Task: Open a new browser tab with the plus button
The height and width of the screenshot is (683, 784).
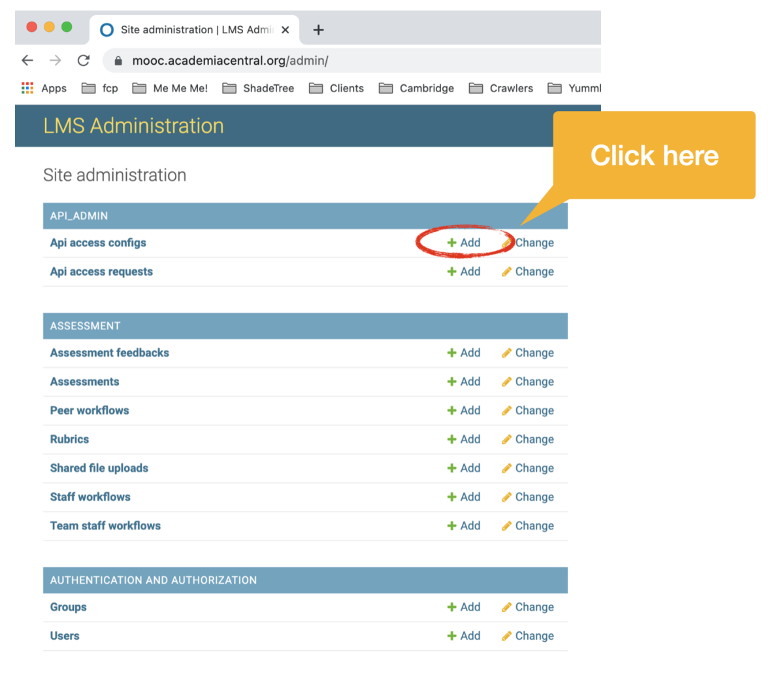Action: click(318, 29)
